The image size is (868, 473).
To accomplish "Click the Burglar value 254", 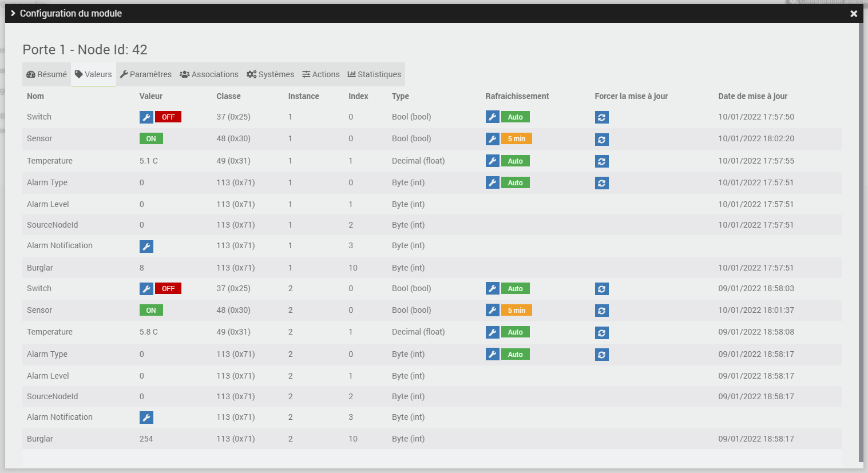I will coord(146,439).
